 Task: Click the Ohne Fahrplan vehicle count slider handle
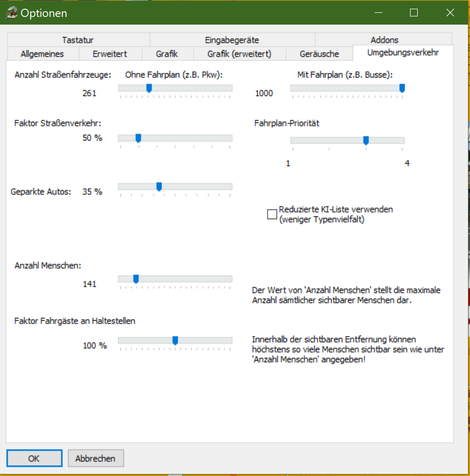coord(149,89)
